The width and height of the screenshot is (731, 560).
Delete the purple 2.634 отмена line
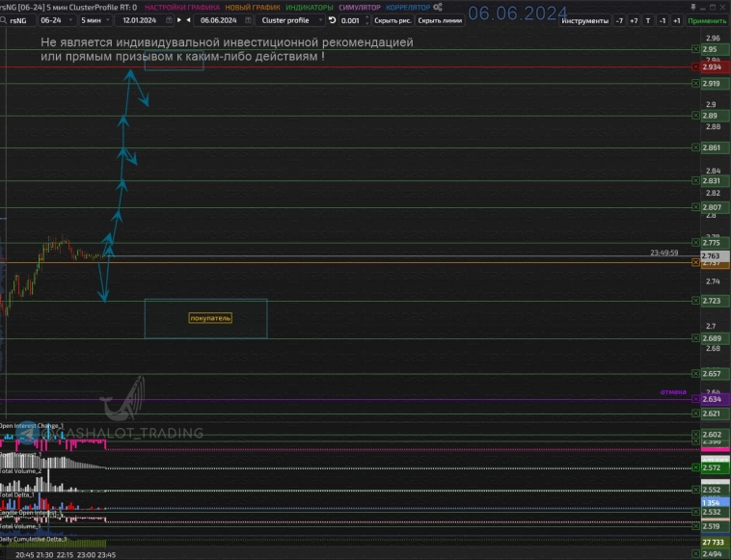[x=694, y=399]
